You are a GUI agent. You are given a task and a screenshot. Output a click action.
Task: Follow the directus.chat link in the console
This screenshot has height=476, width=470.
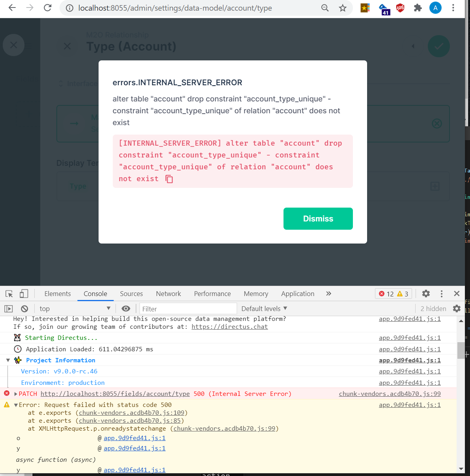pyautogui.click(x=229, y=326)
